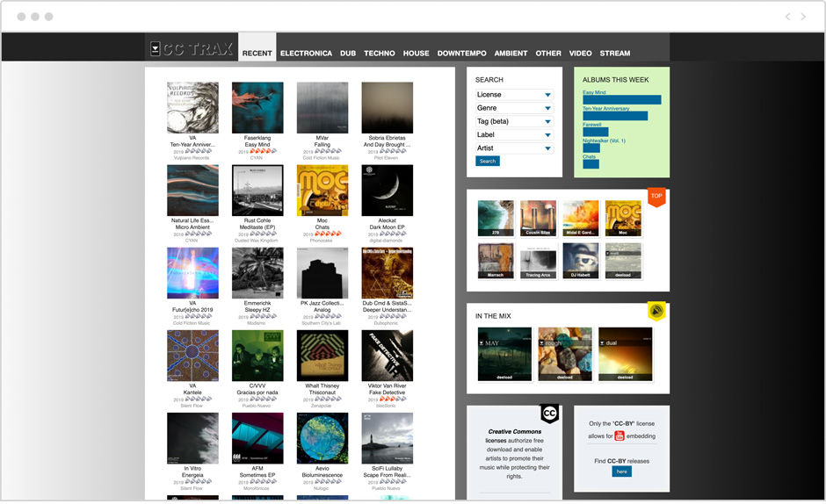
Task: Open the Faserklang Easy Mind album cover
Action: [257, 107]
